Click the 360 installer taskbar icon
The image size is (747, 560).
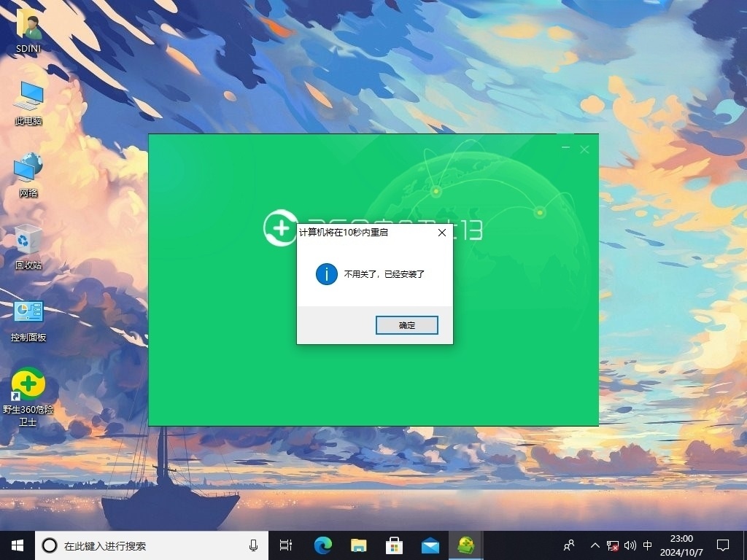click(x=465, y=545)
